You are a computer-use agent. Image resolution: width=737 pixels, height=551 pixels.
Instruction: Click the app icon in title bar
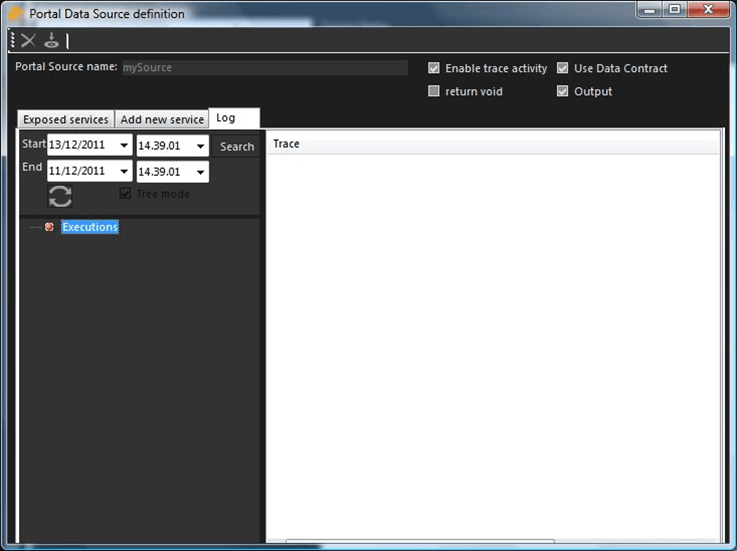(x=16, y=13)
